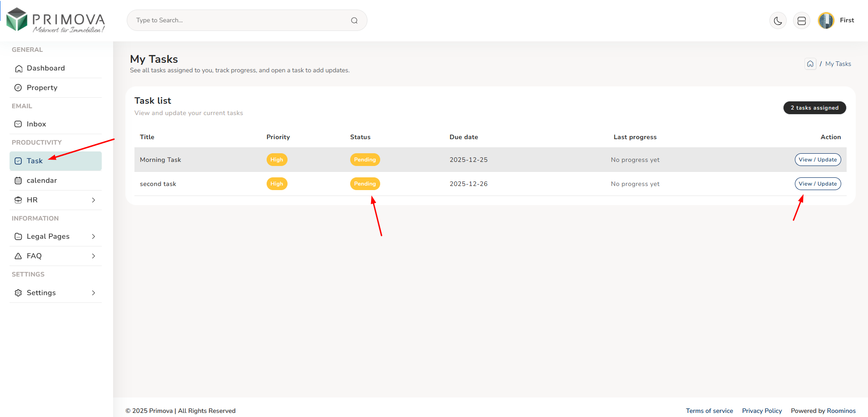Image resolution: width=868 pixels, height=417 pixels.
Task: Click the Primova logo
Action: [55, 20]
